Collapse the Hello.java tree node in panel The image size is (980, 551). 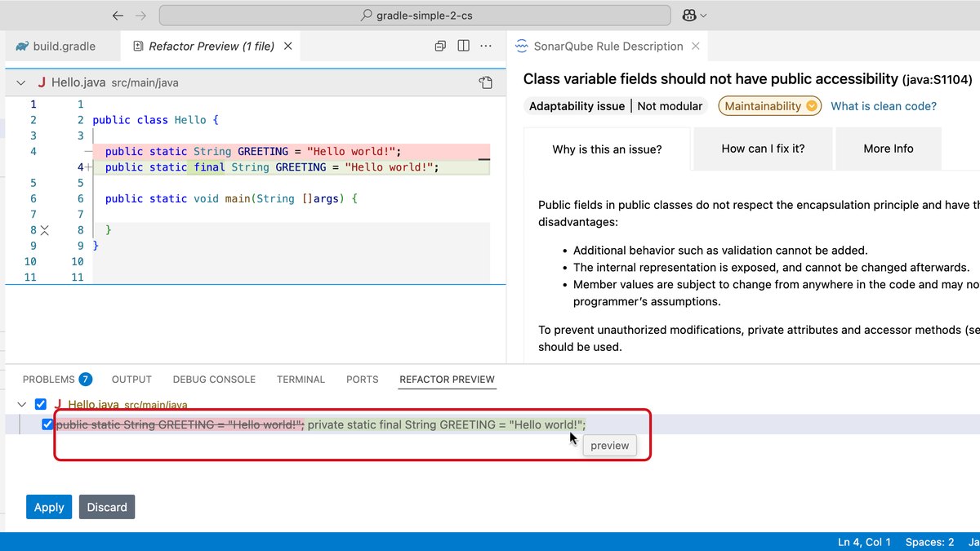tap(21, 404)
